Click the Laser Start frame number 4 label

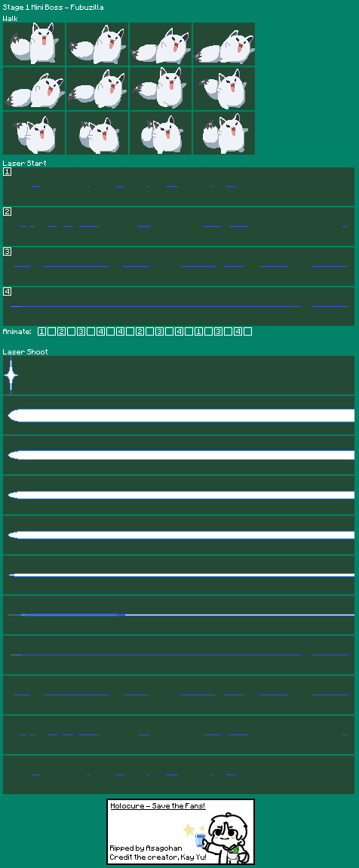8,291
